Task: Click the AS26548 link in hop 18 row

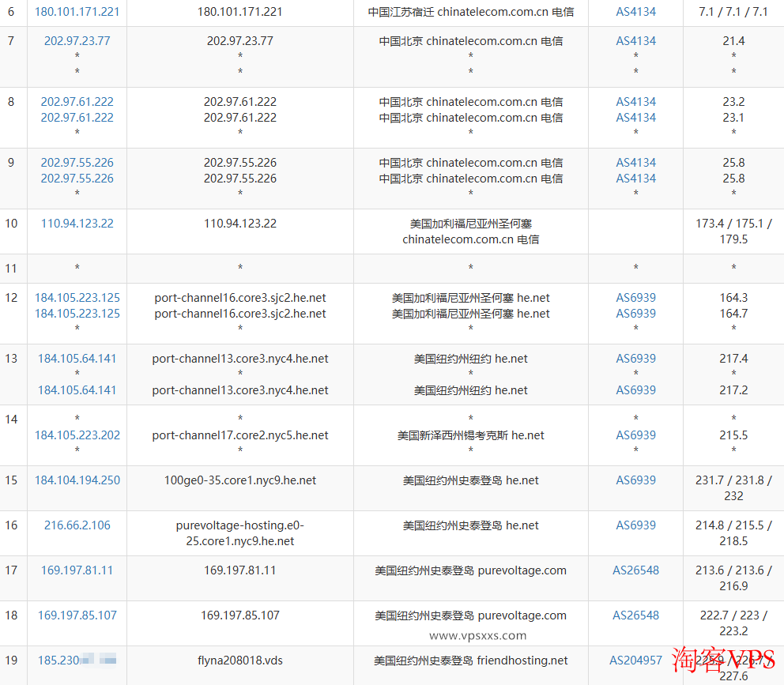Action: coord(635,615)
